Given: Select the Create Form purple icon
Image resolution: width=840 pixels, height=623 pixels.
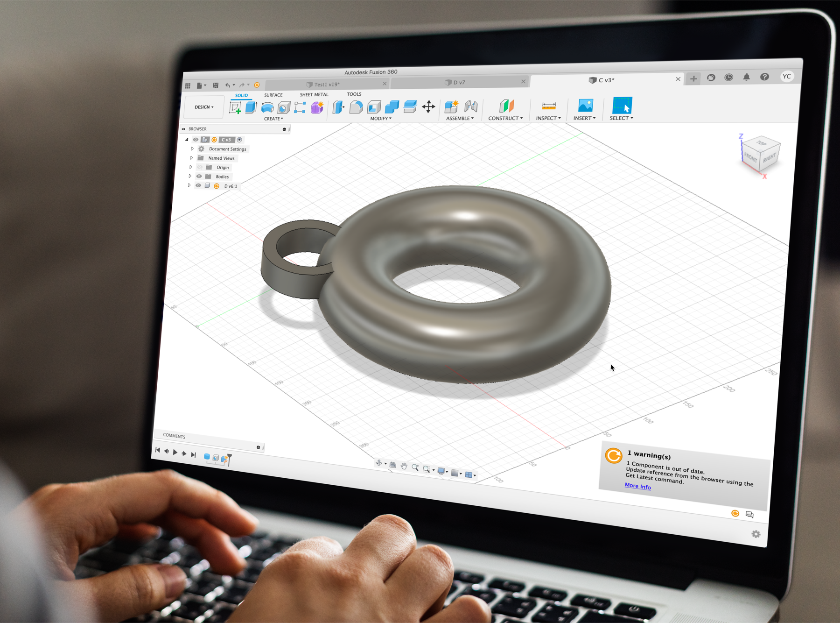Looking at the screenshot, I should coord(317,107).
